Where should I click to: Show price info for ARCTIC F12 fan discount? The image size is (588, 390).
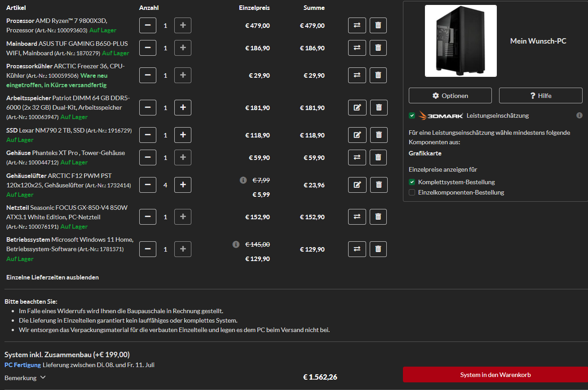pyautogui.click(x=243, y=180)
